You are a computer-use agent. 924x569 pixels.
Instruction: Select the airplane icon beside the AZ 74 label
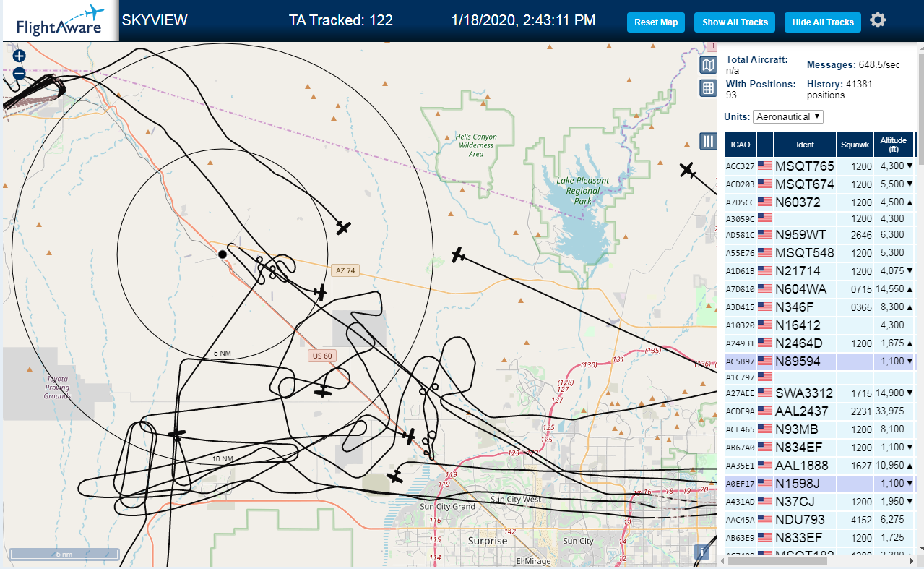tap(320, 293)
